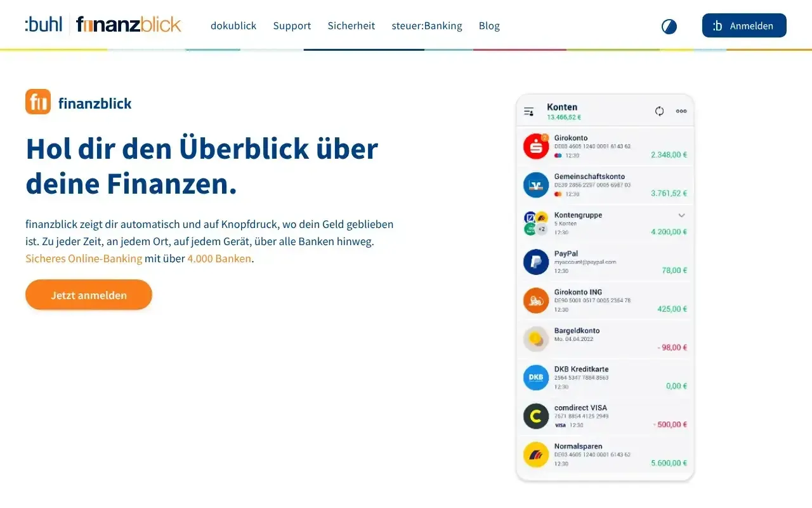Select the steuer:Banking navigation item
This screenshot has width=812, height=508.
[427, 26]
